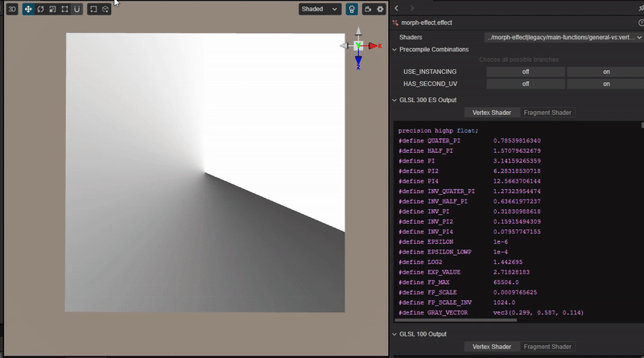Open the scene camera settings icon
This screenshot has width=644, height=358.
(x=368, y=9)
